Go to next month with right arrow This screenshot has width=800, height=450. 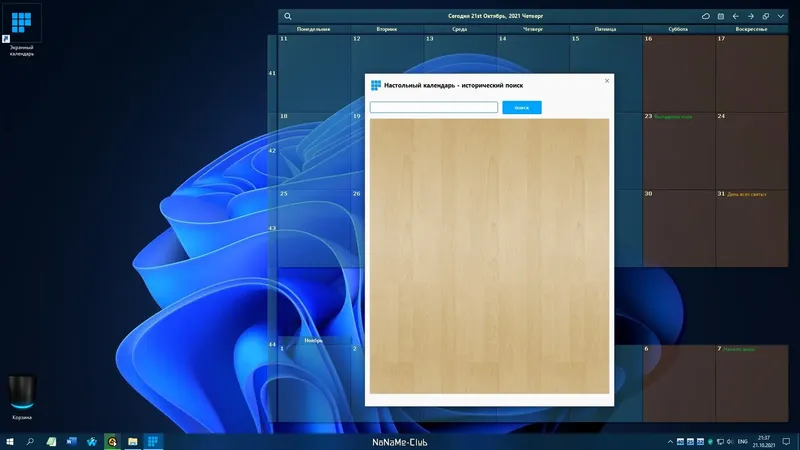[751, 16]
